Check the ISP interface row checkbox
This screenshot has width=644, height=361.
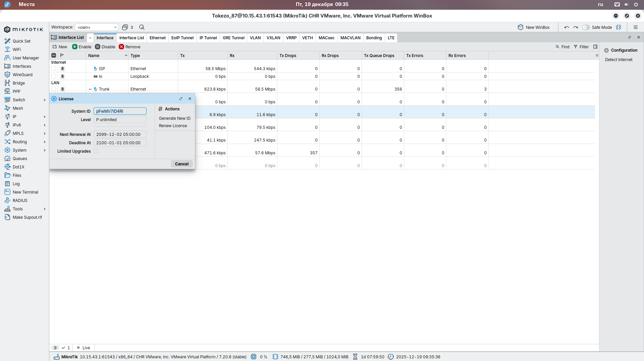pos(54,68)
